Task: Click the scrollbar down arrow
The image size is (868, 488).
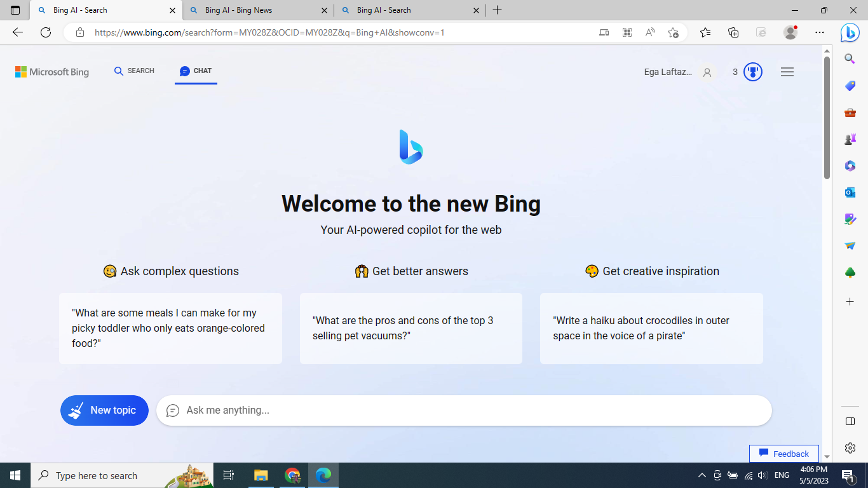Action: click(827, 456)
